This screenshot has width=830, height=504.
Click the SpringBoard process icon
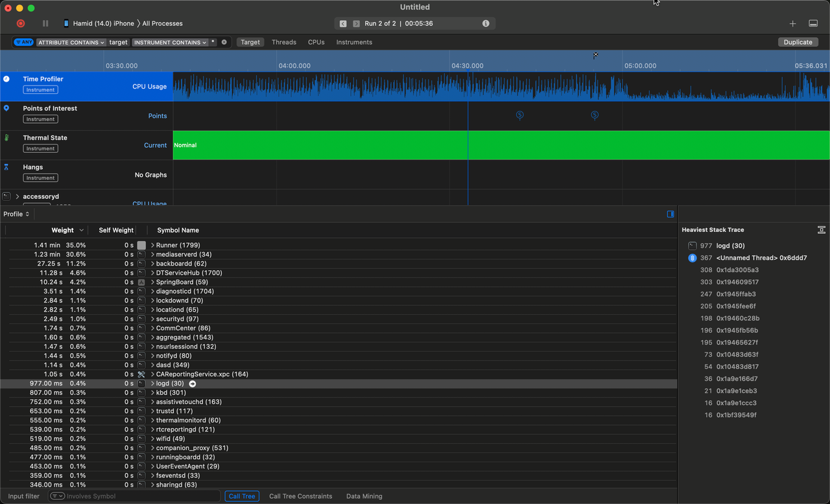pyautogui.click(x=141, y=282)
